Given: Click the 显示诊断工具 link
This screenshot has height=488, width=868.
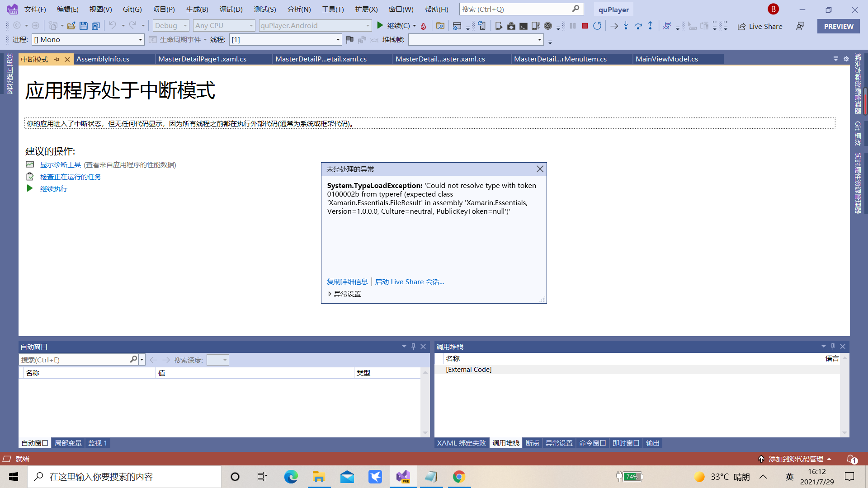Looking at the screenshot, I should pyautogui.click(x=61, y=164).
